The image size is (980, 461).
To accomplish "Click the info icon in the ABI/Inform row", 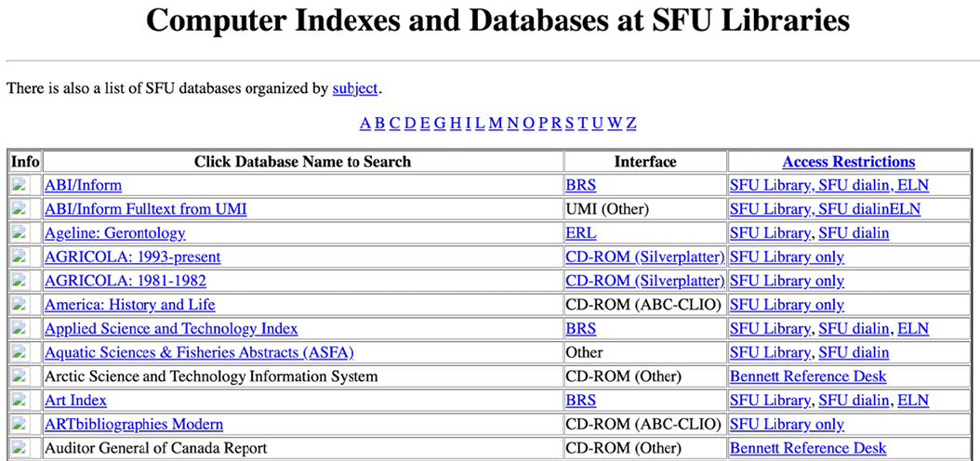I will pyautogui.click(x=20, y=185).
